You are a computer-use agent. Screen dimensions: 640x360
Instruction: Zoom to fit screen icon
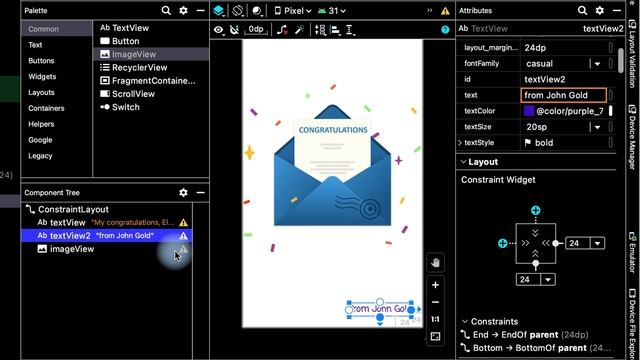436,337
